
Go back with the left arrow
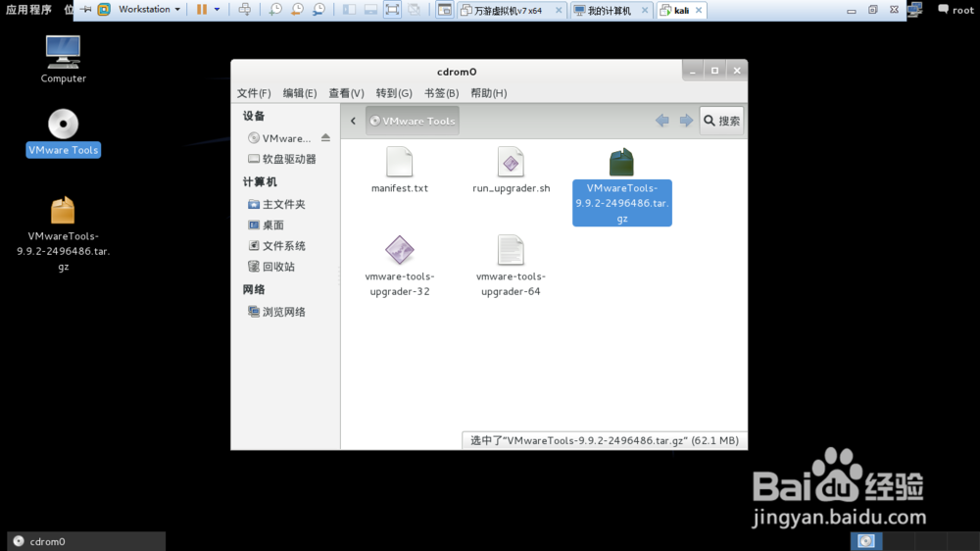pyautogui.click(x=661, y=121)
